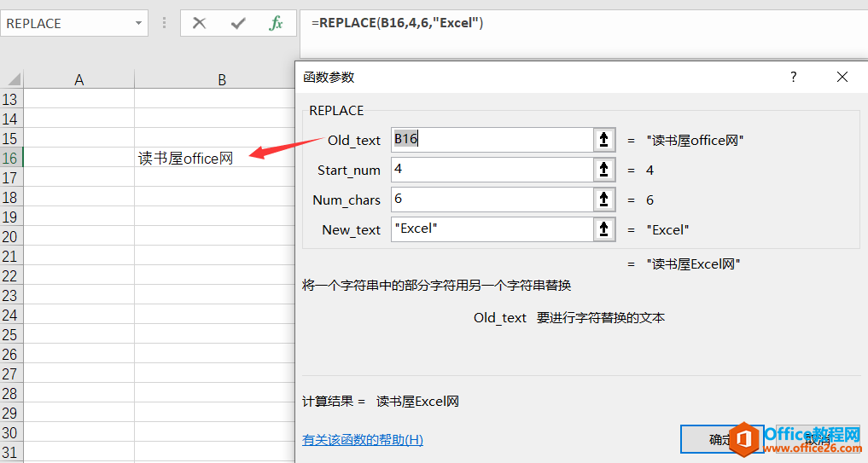Click the Start_num parameter label
The height and width of the screenshot is (463, 868).
349,171
